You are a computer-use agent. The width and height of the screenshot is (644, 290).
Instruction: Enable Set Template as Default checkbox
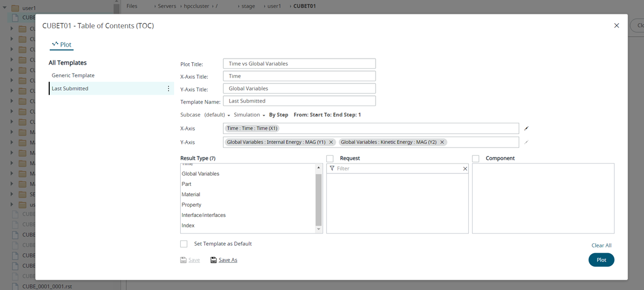click(184, 244)
